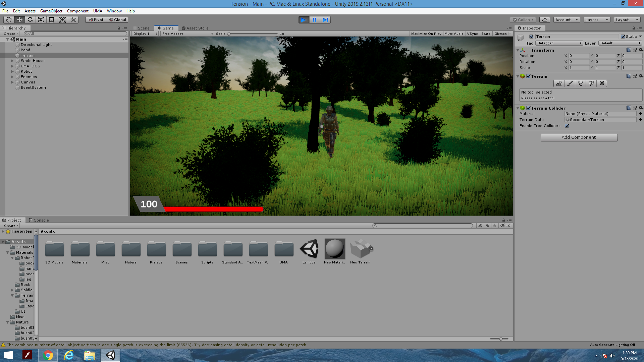Select the Paint Trees terrain tool
Image resolution: width=644 pixels, height=362 pixels.
pos(580,83)
